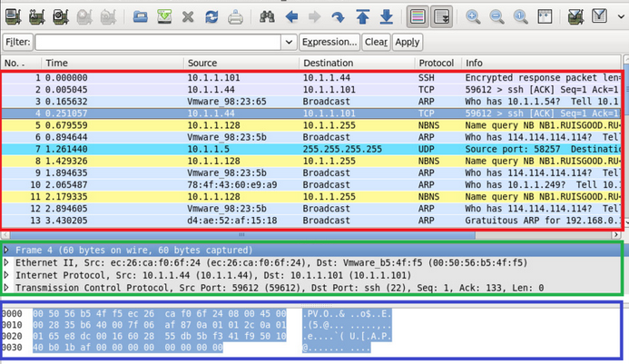This screenshot has width=629, height=364.
Task: Click the Find packet binoculars icon
Action: coord(267,17)
